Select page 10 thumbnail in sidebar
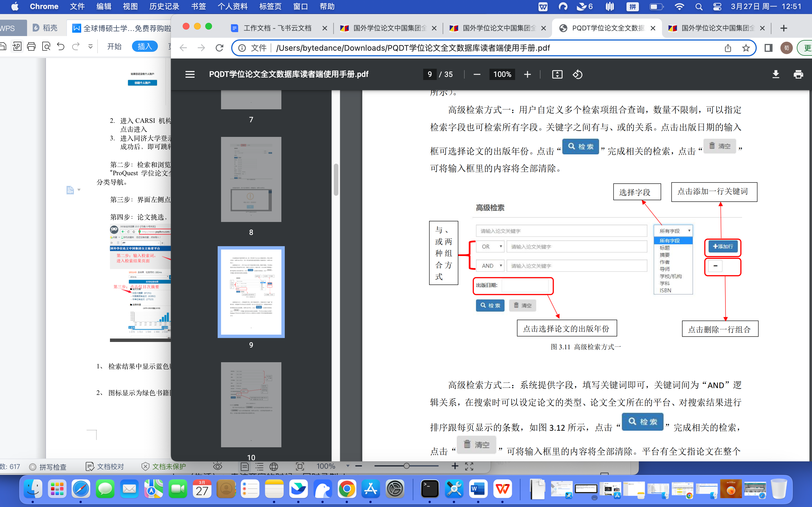Screen dimensions: 812x507 click(x=251, y=404)
